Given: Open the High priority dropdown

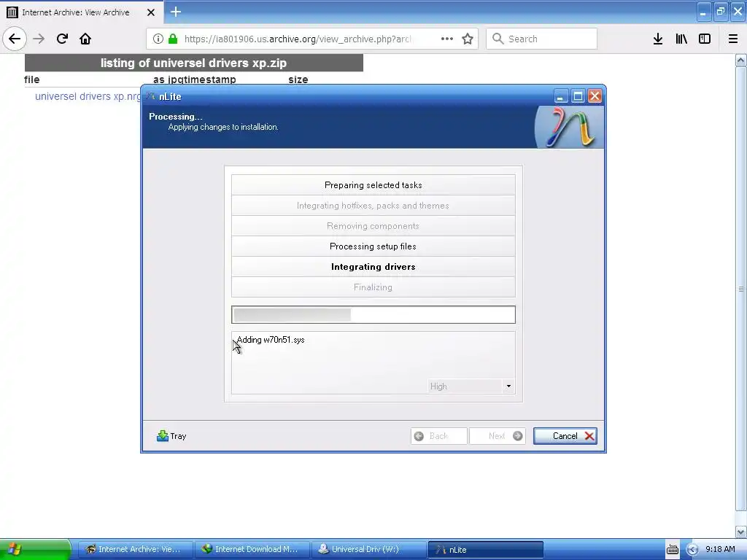Looking at the screenshot, I should [x=471, y=386].
